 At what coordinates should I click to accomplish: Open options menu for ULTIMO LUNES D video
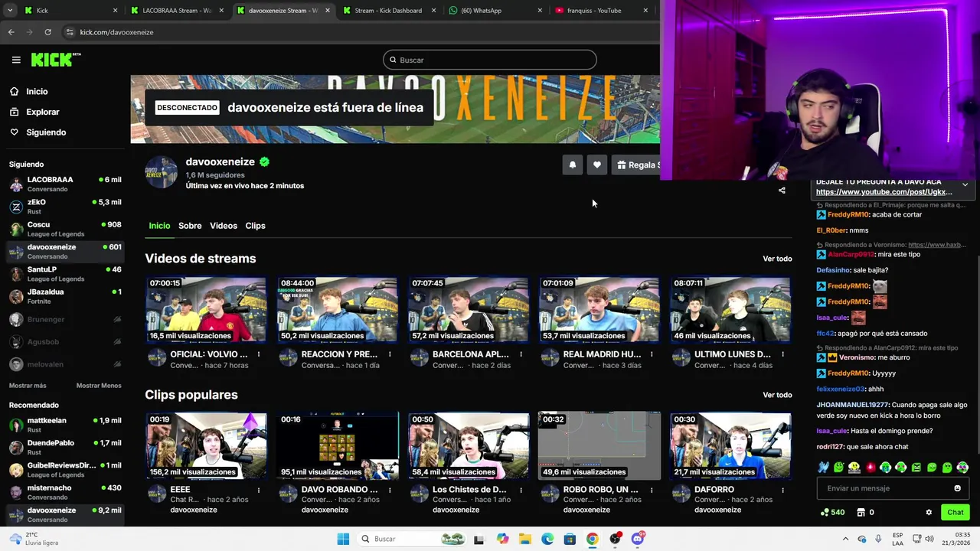[782, 354]
